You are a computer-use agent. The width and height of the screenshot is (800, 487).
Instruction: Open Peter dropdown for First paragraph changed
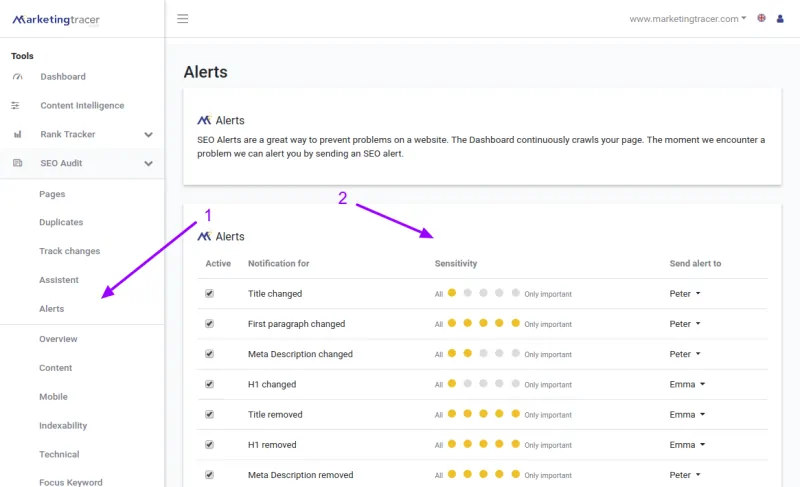(685, 324)
